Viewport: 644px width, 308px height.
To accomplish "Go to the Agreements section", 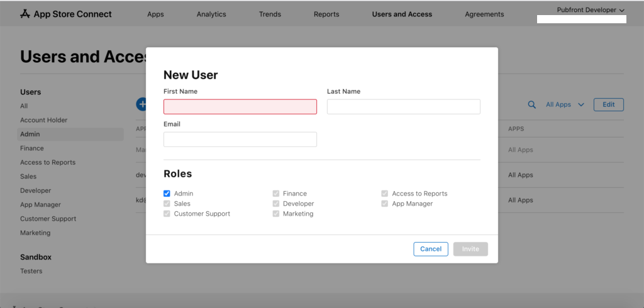I will coord(484,14).
